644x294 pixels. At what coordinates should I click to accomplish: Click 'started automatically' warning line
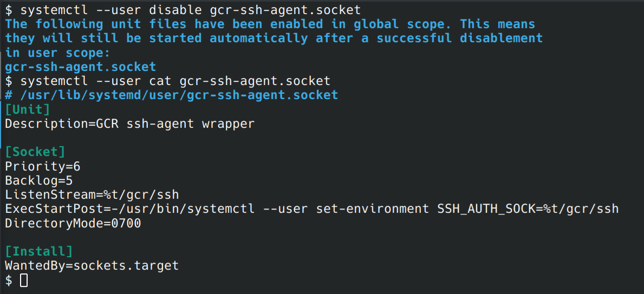click(274, 38)
